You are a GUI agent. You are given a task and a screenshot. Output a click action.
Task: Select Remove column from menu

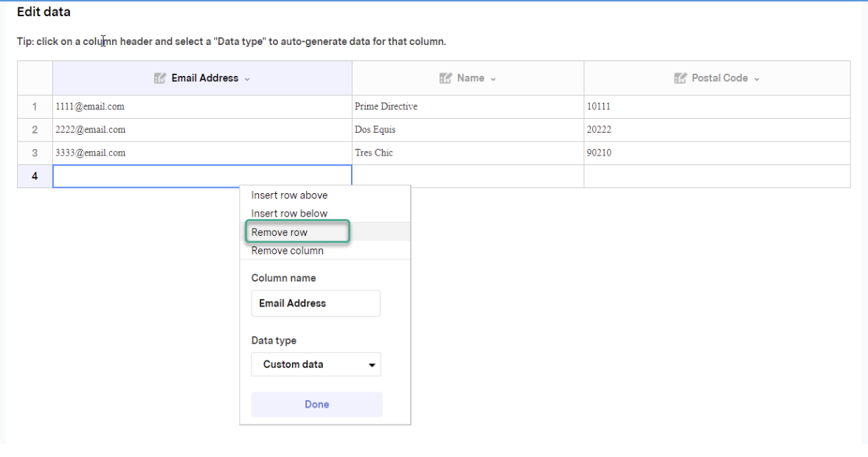287,251
